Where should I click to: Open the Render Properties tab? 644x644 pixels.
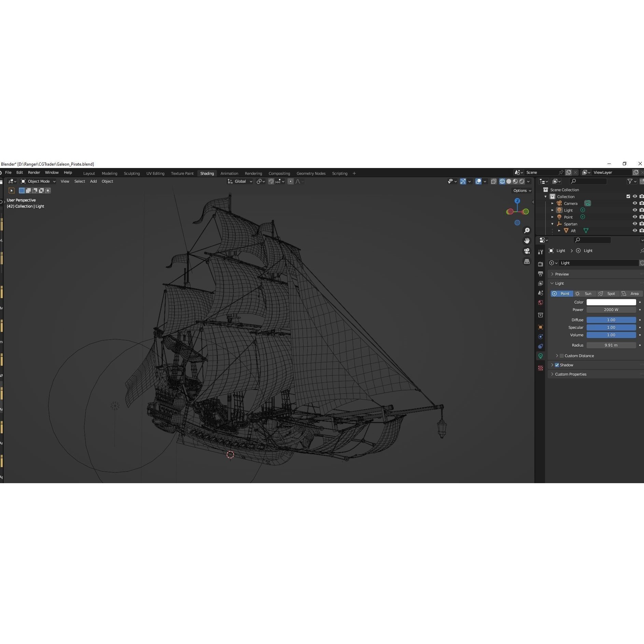click(x=541, y=264)
